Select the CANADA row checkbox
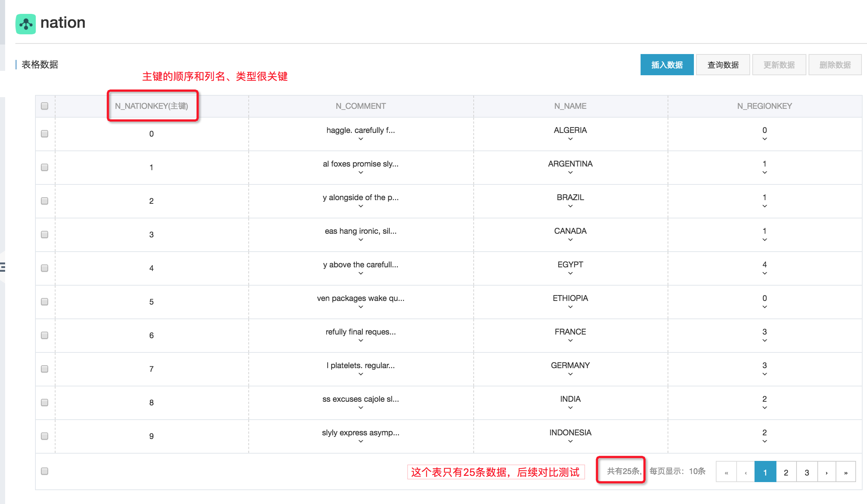867x504 pixels. 45,234
